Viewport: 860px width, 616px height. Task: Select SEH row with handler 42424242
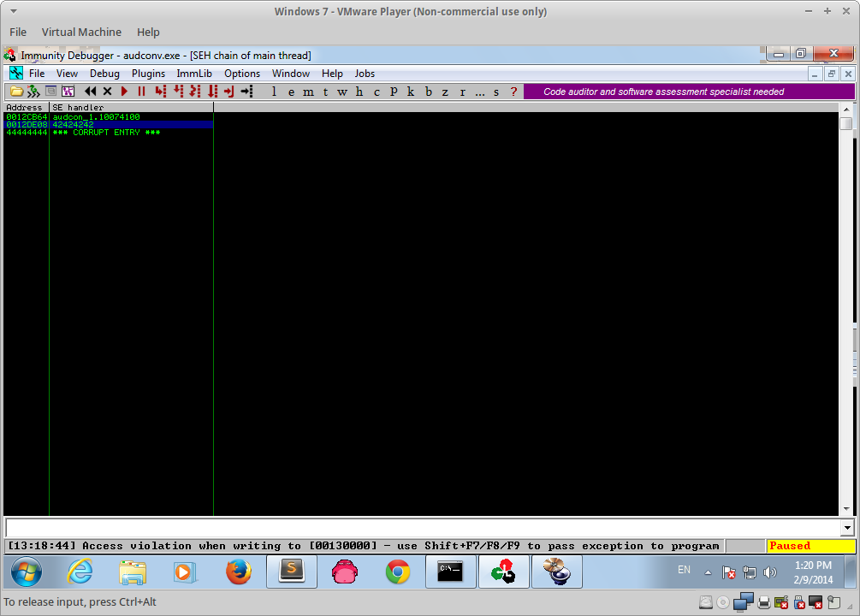pos(109,125)
